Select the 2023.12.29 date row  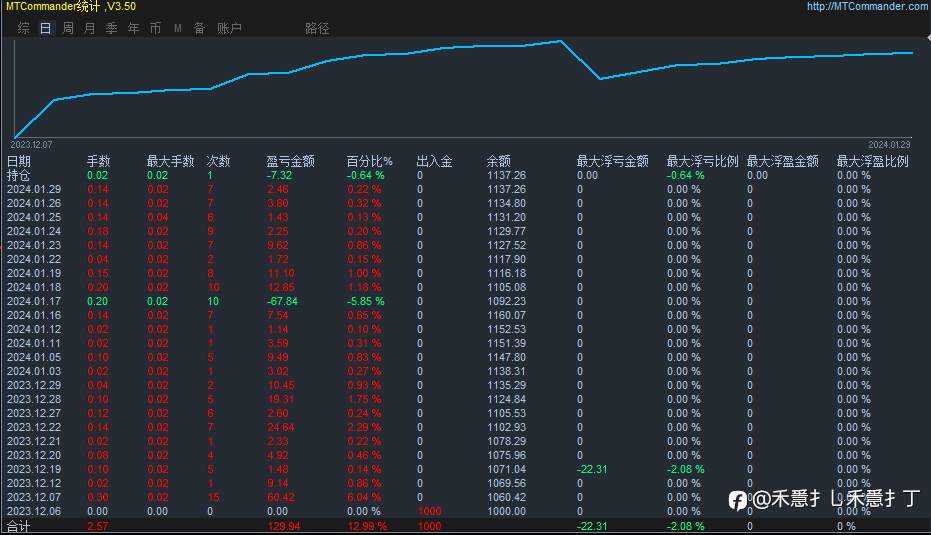(34, 385)
